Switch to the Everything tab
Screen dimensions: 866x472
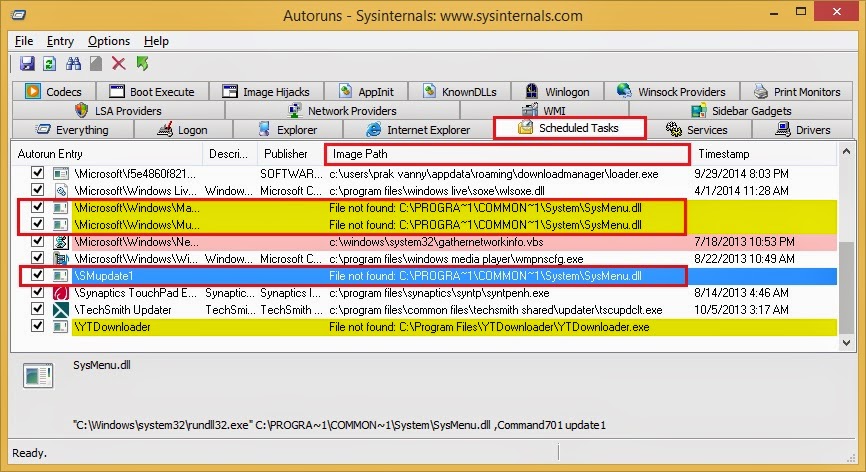point(72,130)
